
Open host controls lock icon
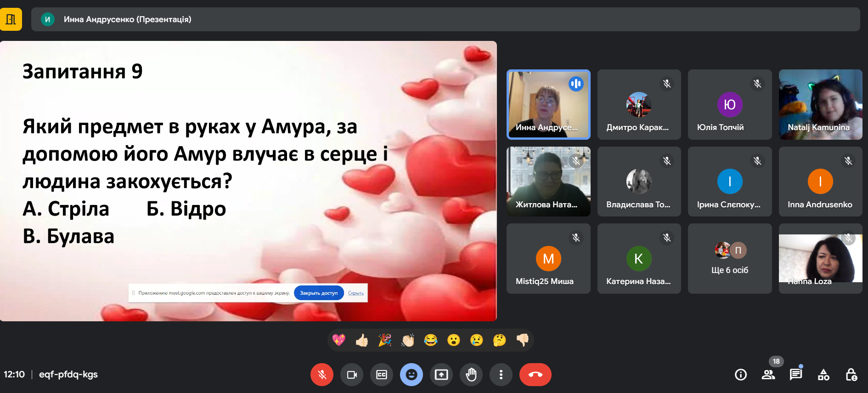[851, 375]
